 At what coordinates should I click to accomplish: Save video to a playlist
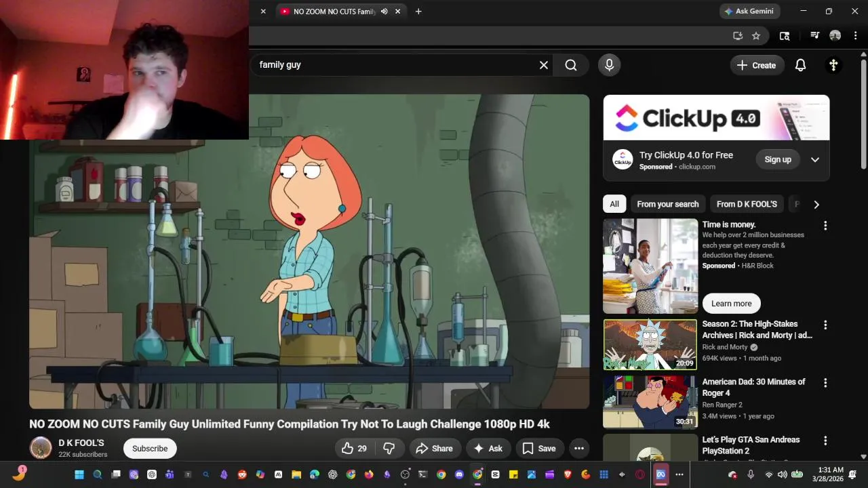coord(539,448)
